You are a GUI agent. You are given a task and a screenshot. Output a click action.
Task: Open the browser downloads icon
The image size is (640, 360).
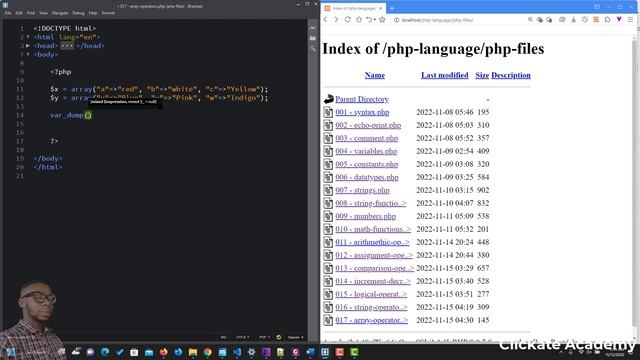573,20
